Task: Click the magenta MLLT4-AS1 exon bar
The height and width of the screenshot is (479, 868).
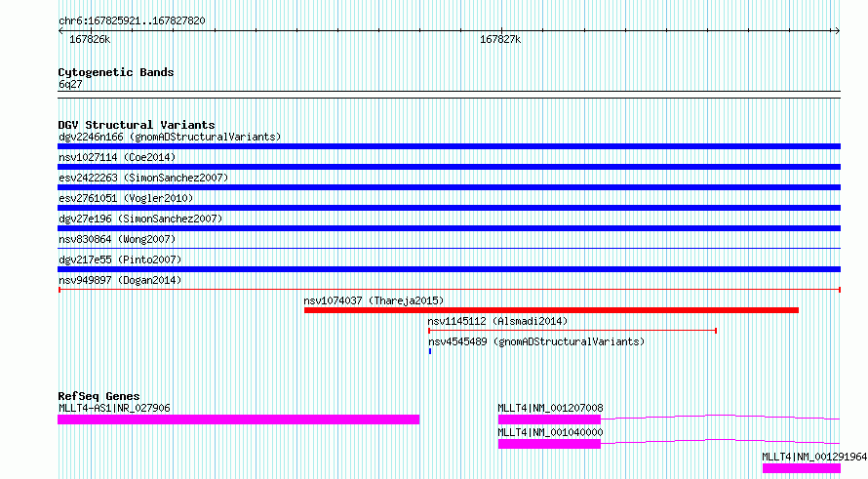Action: pyautogui.click(x=239, y=419)
